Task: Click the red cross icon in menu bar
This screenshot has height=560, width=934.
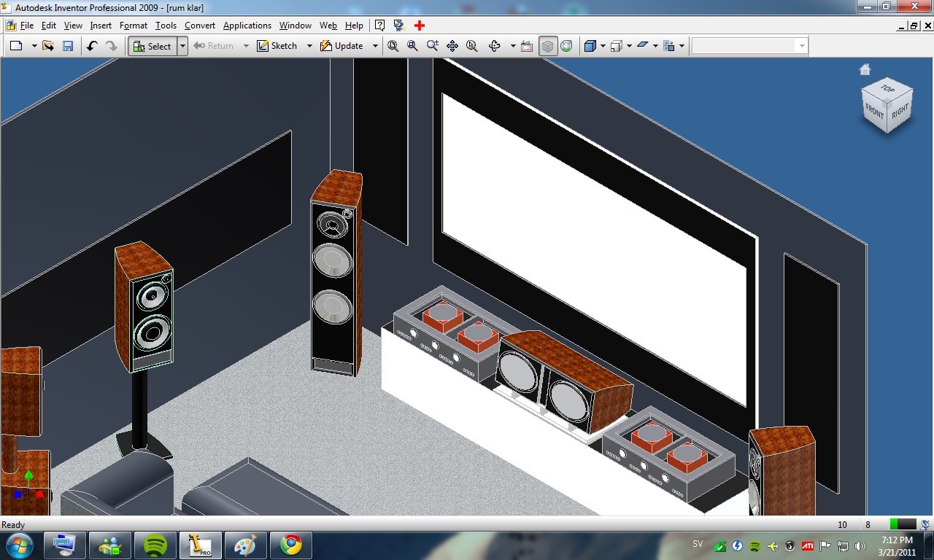Action: [420, 26]
